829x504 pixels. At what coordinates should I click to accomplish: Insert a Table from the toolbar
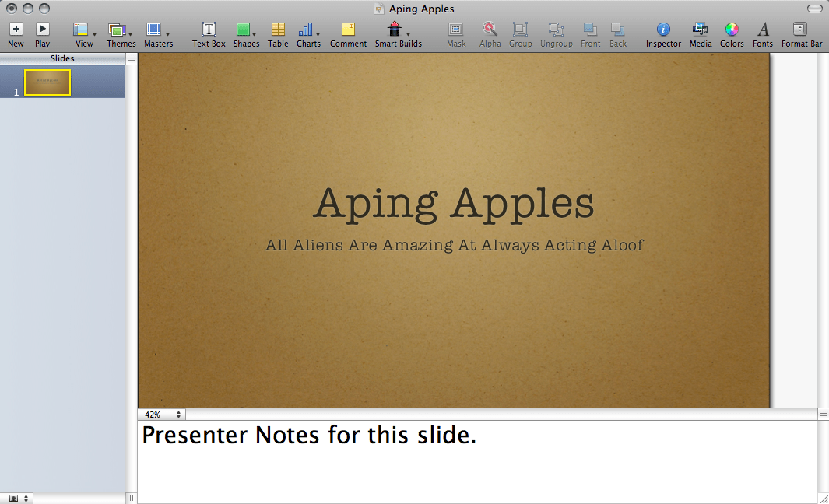click(x=278, y=30)
